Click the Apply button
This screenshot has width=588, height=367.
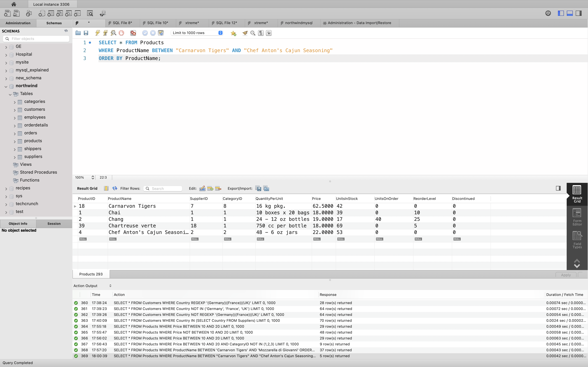(x=566, y=275)
